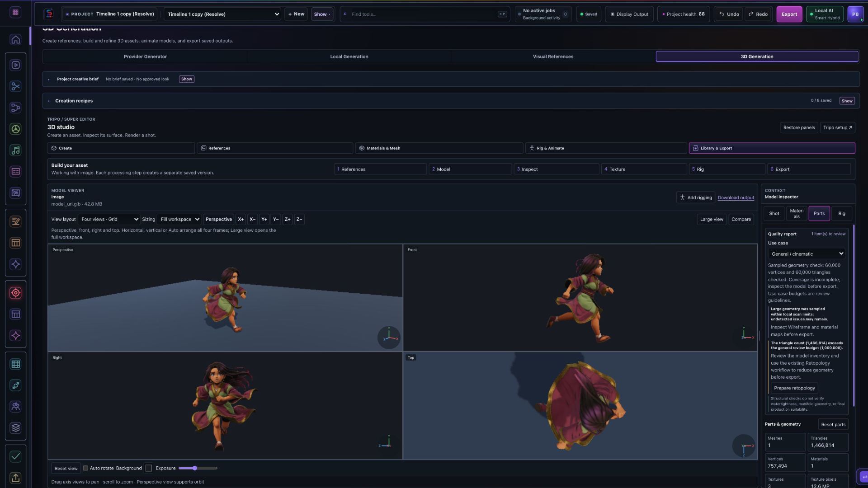The image size is (868, 488).
Task: Open the Home icon in the left sidebar
Action: [x=15, y=40]
